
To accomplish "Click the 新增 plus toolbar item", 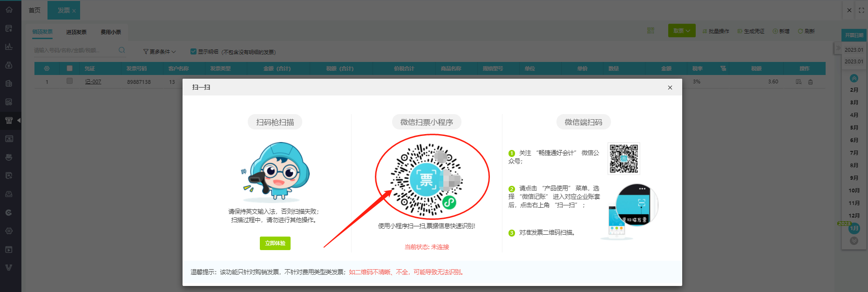I will tap(781, 31).
